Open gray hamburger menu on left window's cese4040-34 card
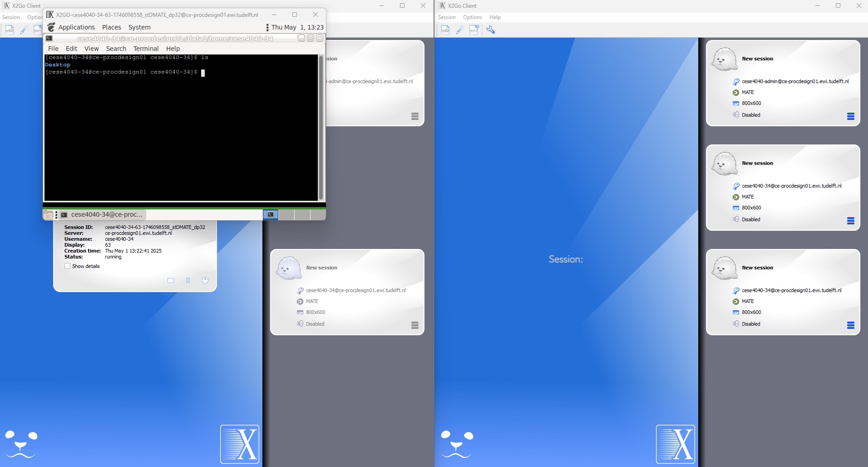 tap(415, 325)
